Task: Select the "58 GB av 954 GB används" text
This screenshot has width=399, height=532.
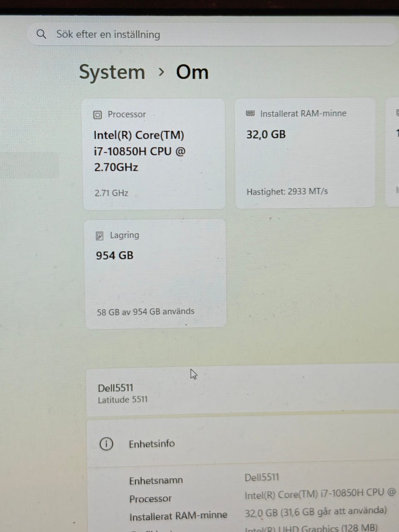Action: click(145, 312)
